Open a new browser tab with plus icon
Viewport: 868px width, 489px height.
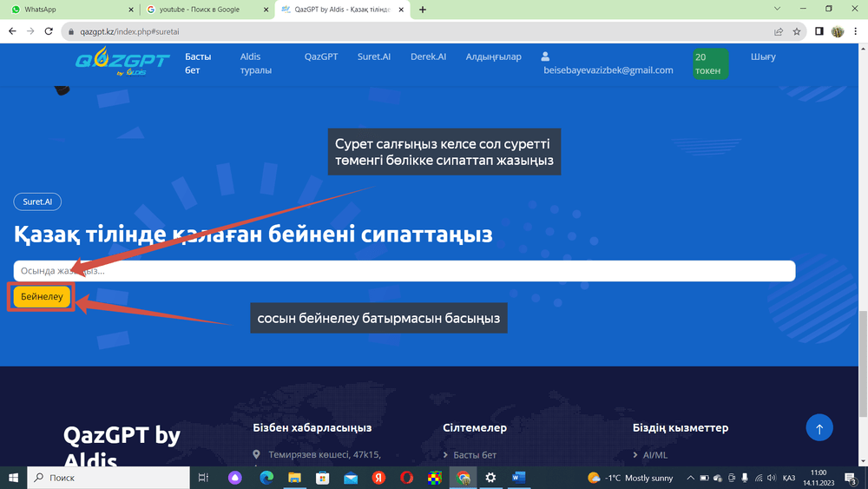[x=423, y=10]
